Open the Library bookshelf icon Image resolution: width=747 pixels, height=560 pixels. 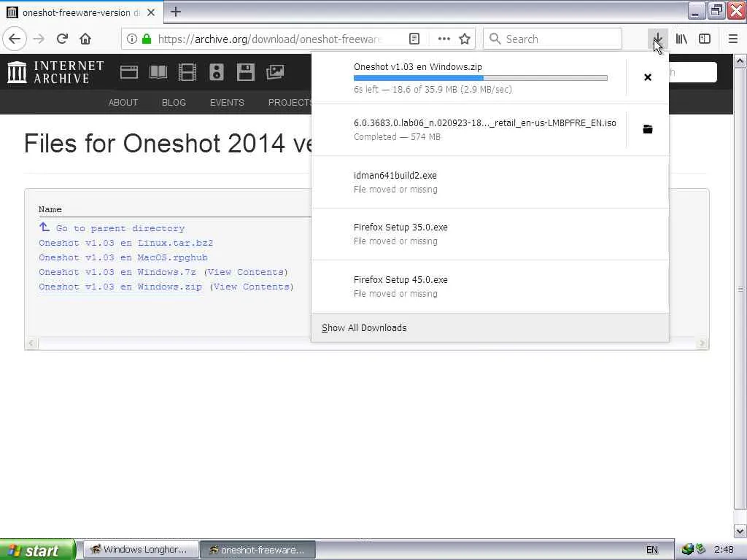(682, 39)
